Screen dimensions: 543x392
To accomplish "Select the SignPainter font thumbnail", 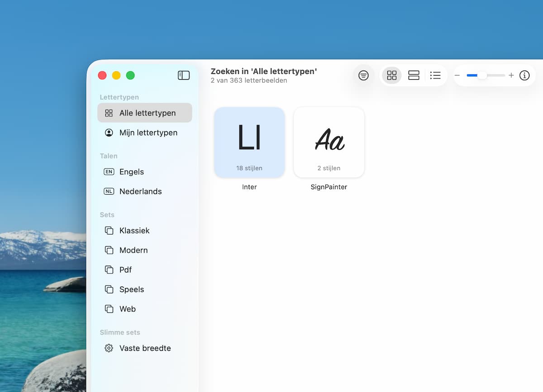I will coord(329,142).
